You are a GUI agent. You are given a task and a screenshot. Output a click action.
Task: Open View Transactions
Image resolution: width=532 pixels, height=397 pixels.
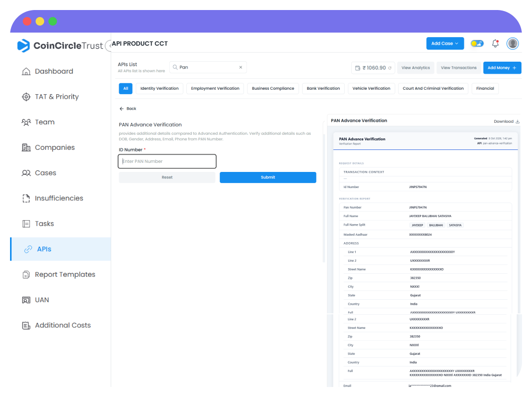(459, 68)
